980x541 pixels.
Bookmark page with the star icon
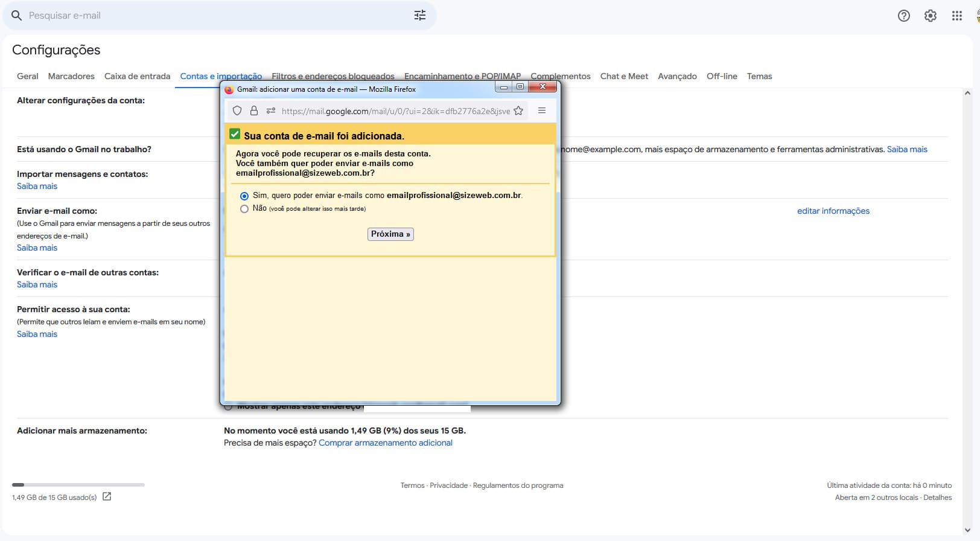coord(518,110)
